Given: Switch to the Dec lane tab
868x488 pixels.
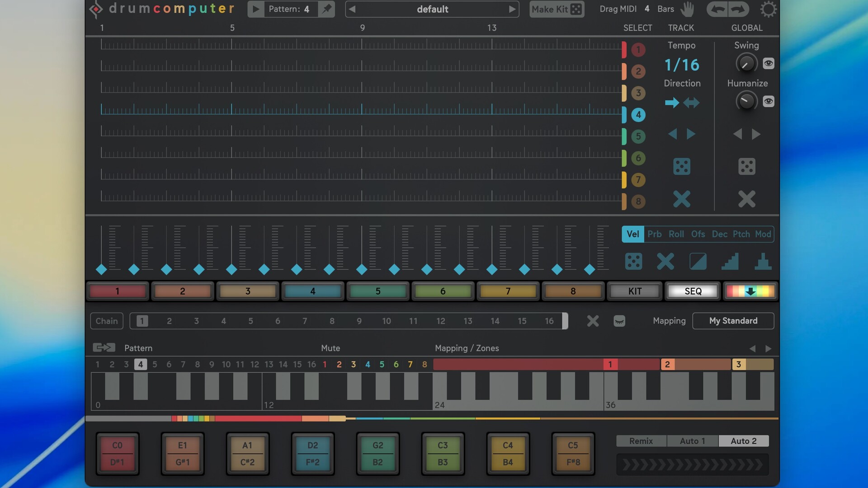Looking at the screenshot, I should (720, 234).
